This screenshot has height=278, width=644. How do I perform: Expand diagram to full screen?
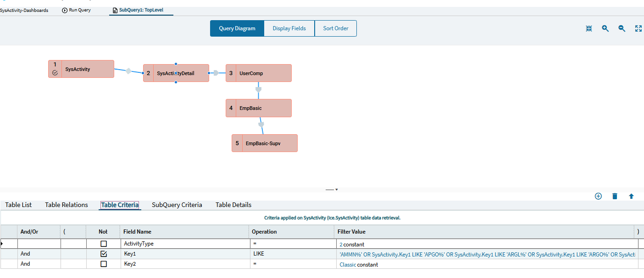pyautogui.click(x=638, y=28)
